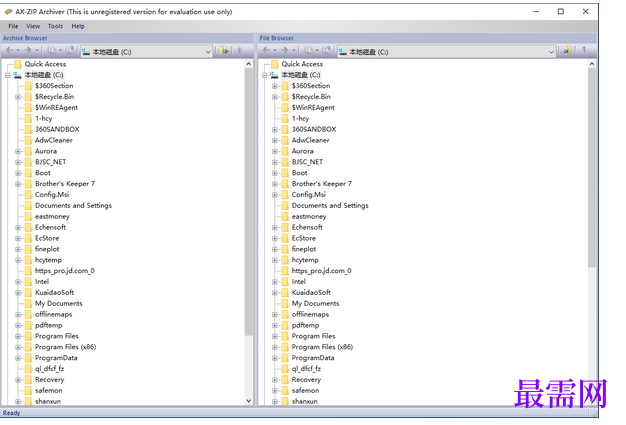Click the Quick Access folder icon in File Browser
Image resolution: width=626 pixels, height=425 pixels.
[x=274, y=64]
